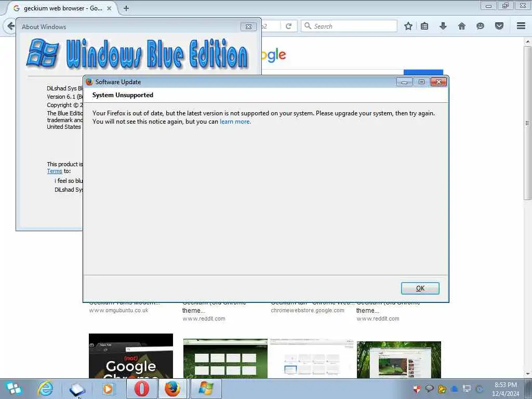Open the green speed dial screenshot thumbnail
The width and height of the screenshot is (532, 399).
tap(225, 358)
